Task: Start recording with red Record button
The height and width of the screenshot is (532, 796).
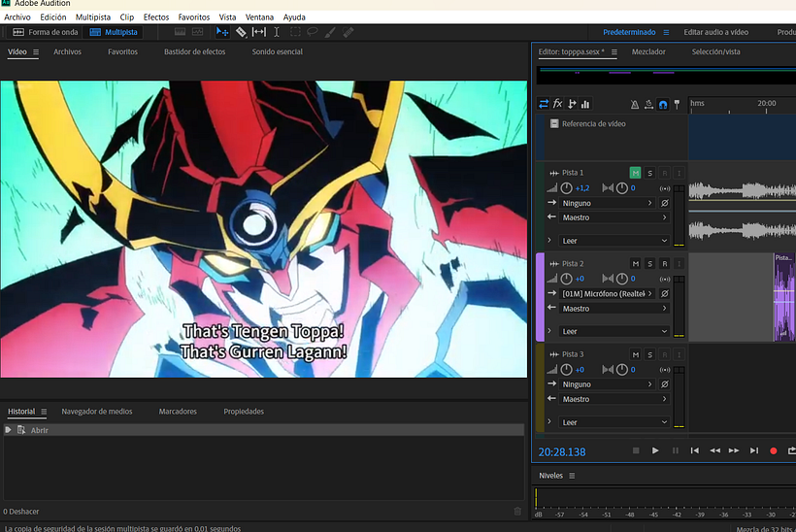Action: coord(773,450)
